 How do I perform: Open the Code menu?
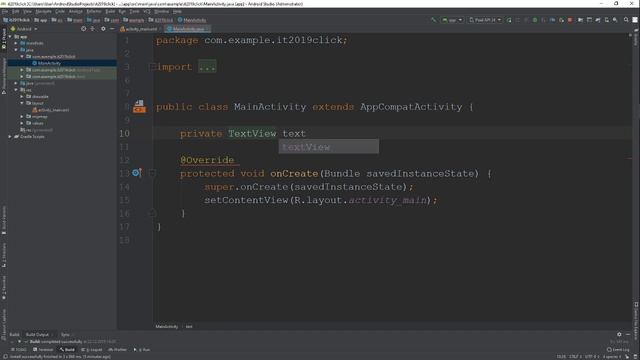point(60,11)
